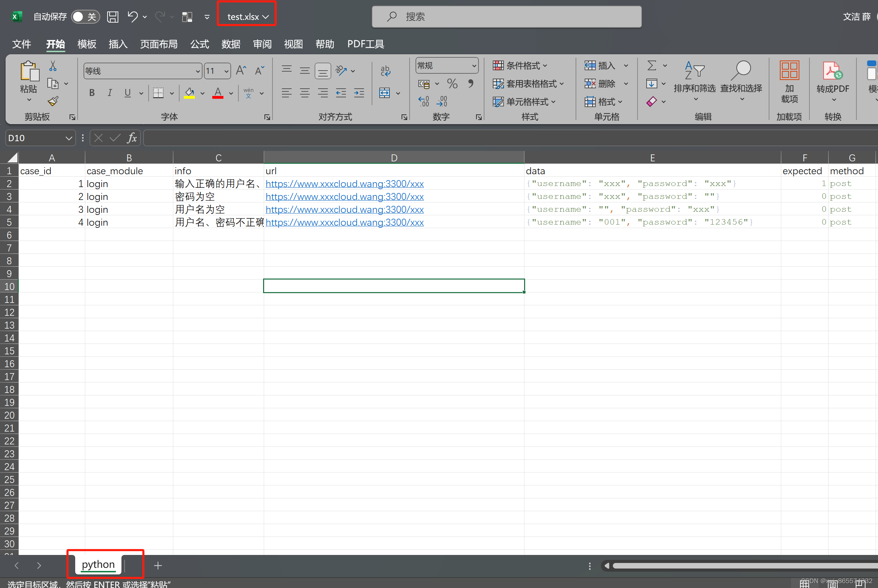Viewport: 878px width, 588px height.
Task: Switch to the Data ribbon tab
Action: coord(231,44)
